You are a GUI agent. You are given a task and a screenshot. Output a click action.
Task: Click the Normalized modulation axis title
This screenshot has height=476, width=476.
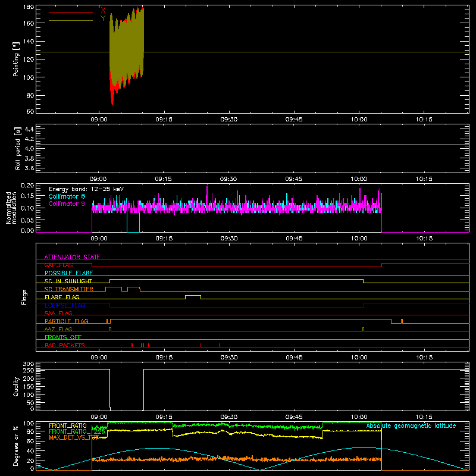11,208
